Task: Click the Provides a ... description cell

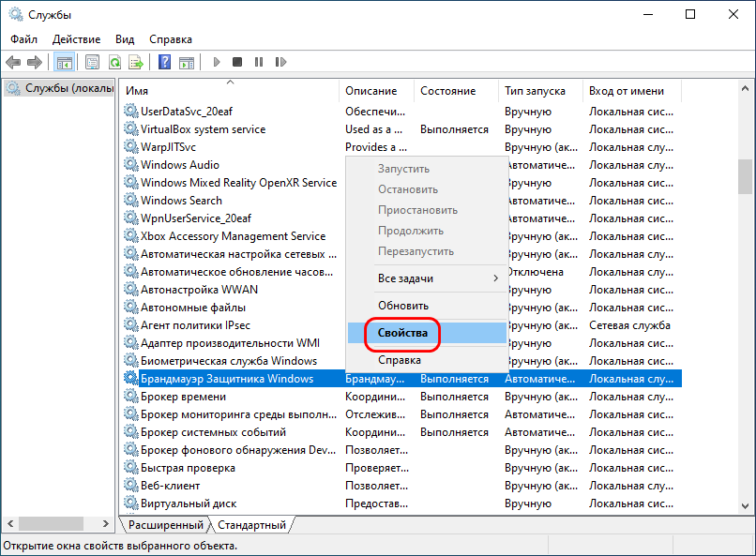Action: coord(376,147)
